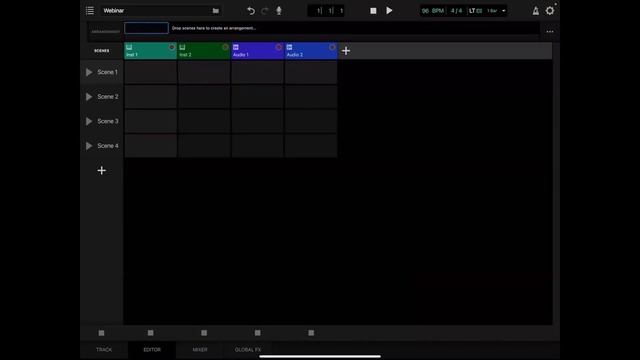Open the 1 Bar quantize dropdown
Viewport: 640px width, 360px height.
tap(496, 11)
